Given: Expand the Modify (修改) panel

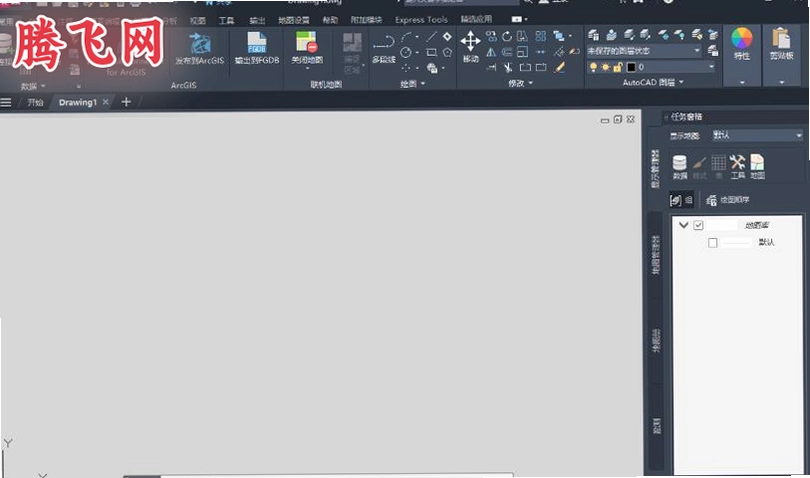Looking at the screenshot, I should 521,83.
